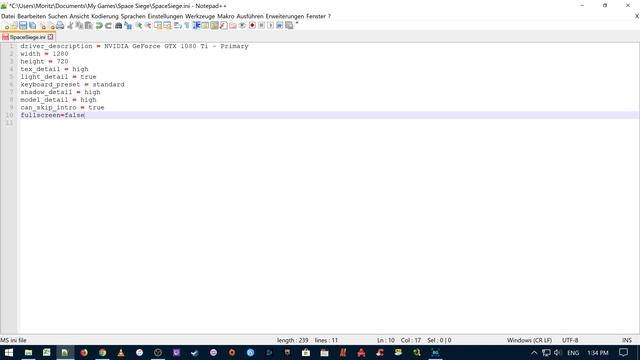Image resolution: width=640 pixels, height=360 pixels.
Task: Save the current file with toolbar icon
Action: click(23, 26)
